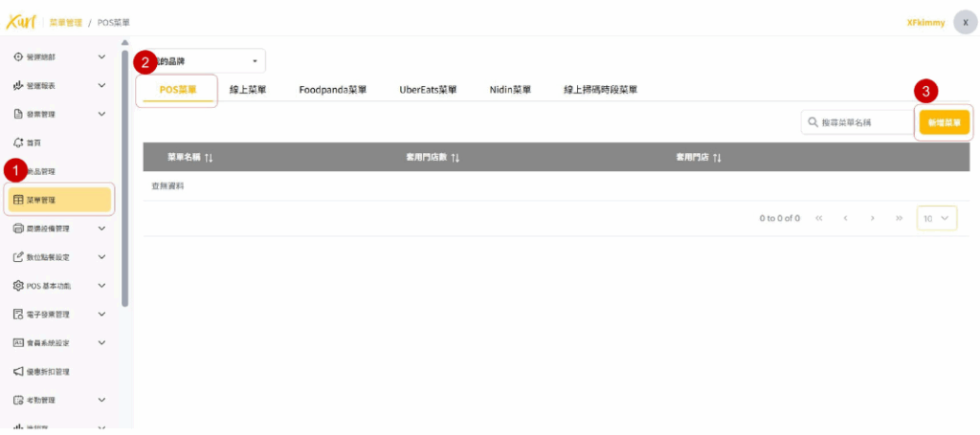Click 菜單管理 breadcrumb link in header

[66, 22]
